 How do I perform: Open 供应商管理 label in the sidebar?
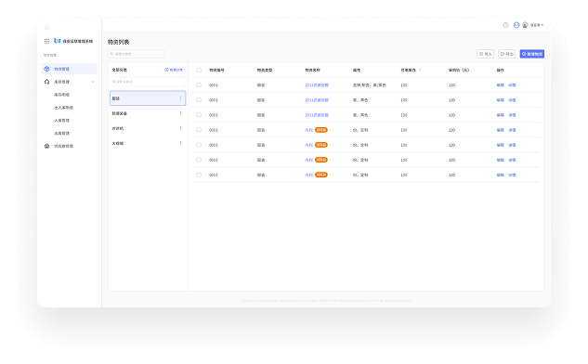pyautogui.click(x=63, y=146)
